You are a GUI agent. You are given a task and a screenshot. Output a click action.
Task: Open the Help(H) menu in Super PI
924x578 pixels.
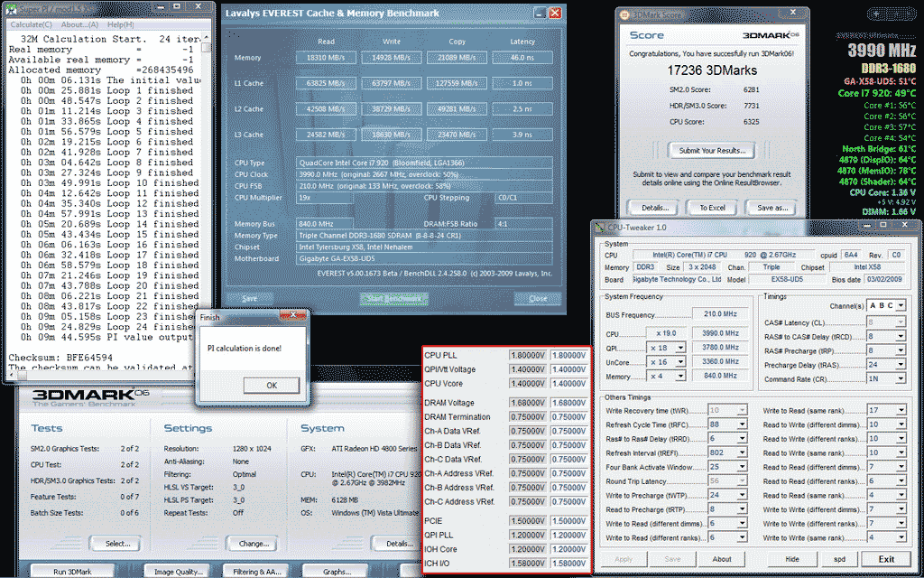(x=120, y=24)
